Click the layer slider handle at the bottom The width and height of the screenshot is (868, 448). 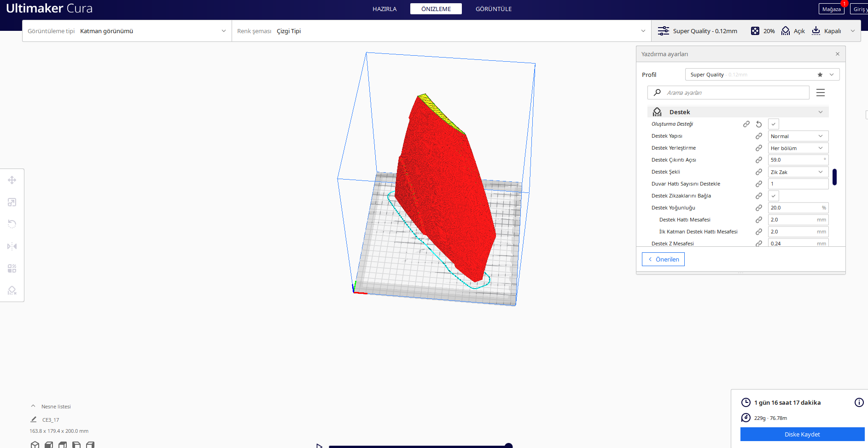508,446
